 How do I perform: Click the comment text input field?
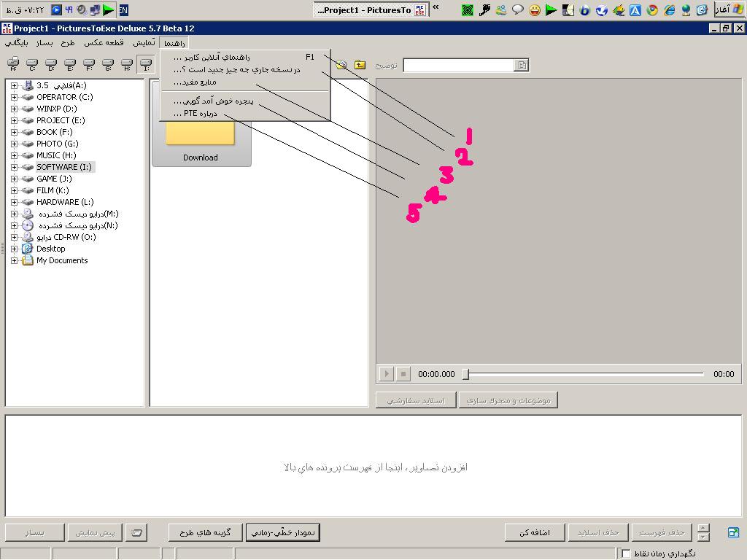[460, 65]
